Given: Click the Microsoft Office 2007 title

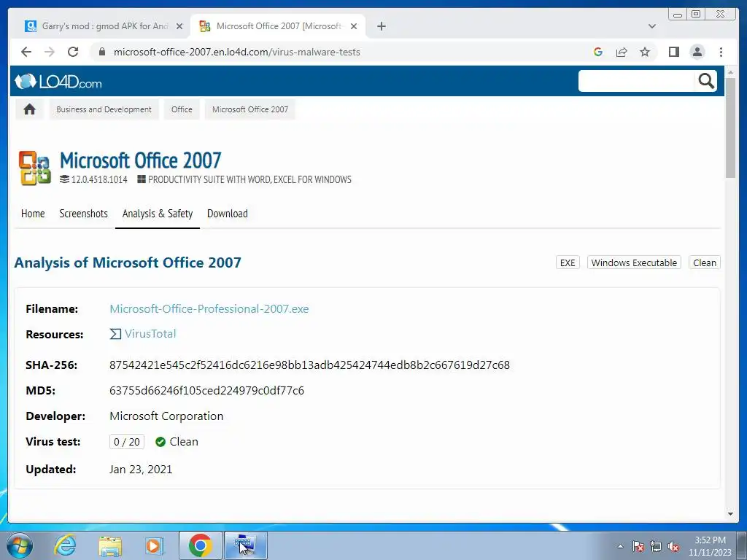Looking at the screenshot, I should point(141,160).
